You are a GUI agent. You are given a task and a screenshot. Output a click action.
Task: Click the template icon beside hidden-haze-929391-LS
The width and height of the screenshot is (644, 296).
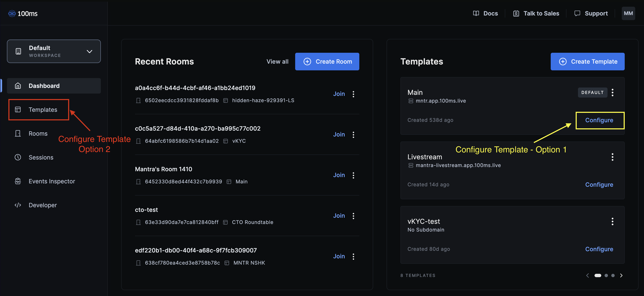(x=226, y=100)
